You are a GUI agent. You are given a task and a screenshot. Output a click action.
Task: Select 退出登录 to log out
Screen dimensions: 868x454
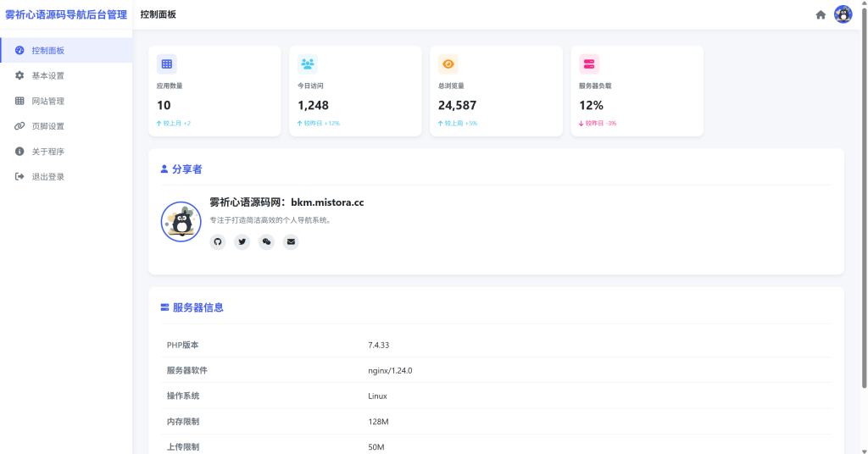(66, 176)
